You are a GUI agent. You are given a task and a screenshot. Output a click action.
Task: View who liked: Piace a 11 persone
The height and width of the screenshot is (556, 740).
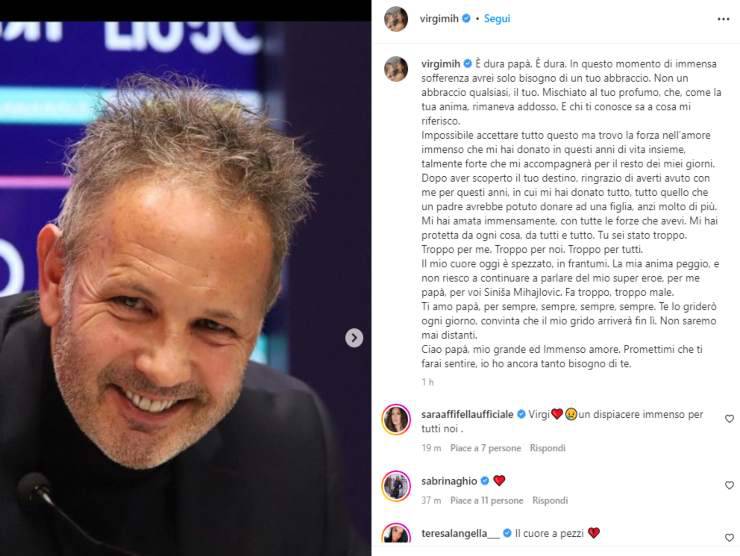(487, 500)
